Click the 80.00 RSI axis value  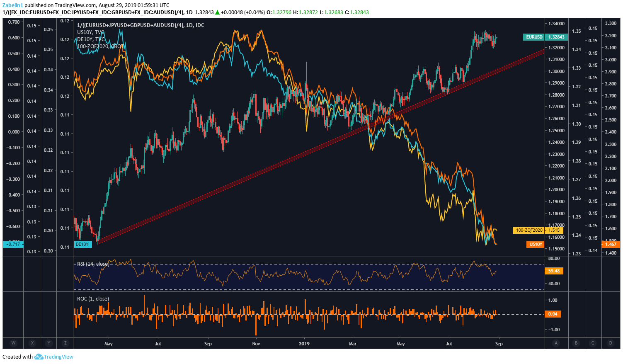pos(554,258)
